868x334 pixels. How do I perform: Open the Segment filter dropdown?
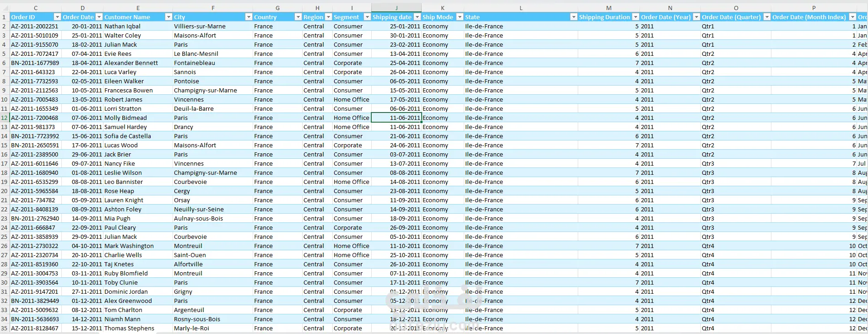(x=367, y=17)
